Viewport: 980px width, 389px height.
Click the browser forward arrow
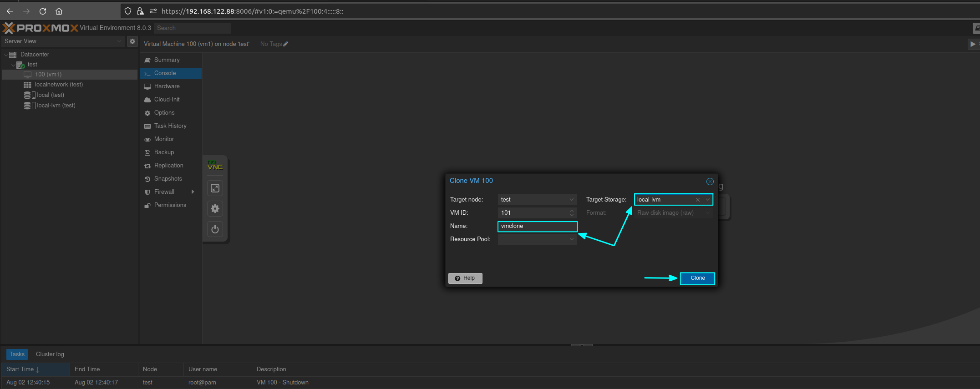click(26, 11)
